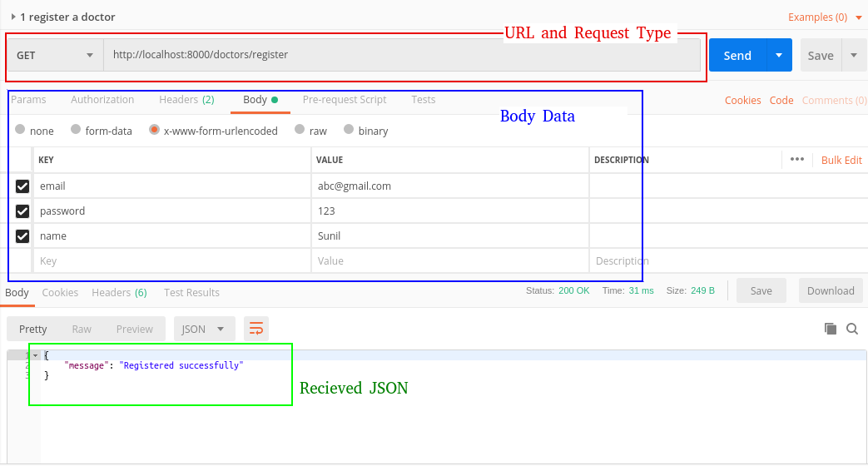The image size is (868, 466).
Task: Click the password key cell
Action: click(x=172, y=211)
